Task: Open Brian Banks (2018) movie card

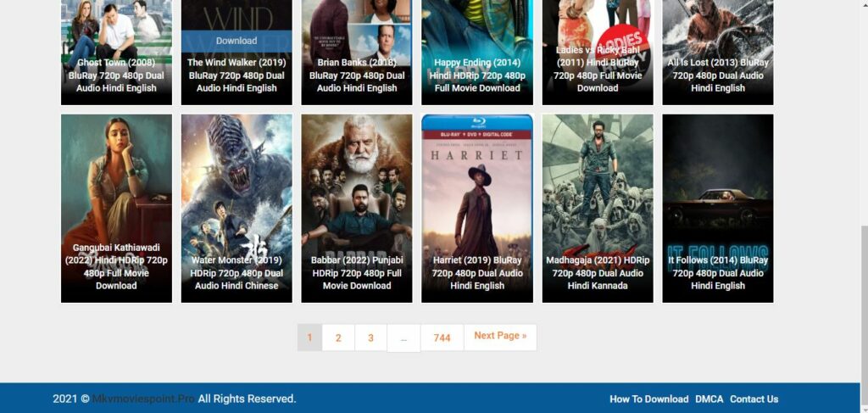Action: coord(357,52)
